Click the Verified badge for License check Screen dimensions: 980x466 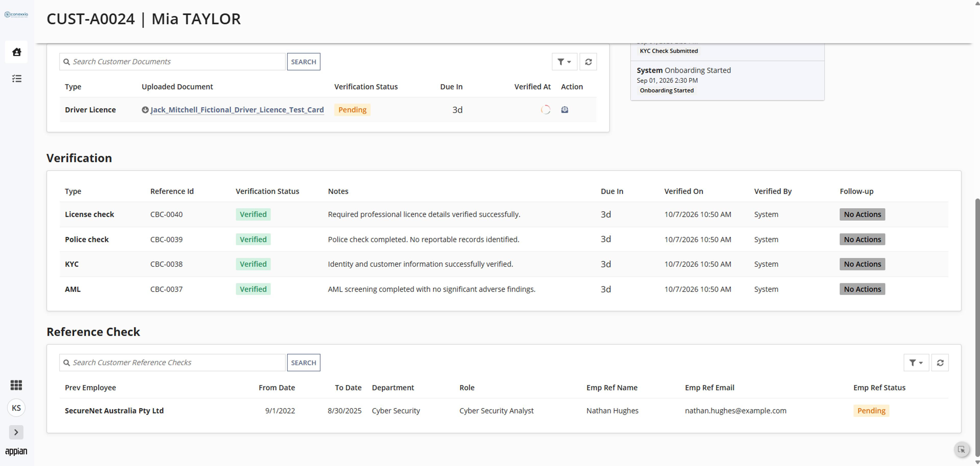253,214
